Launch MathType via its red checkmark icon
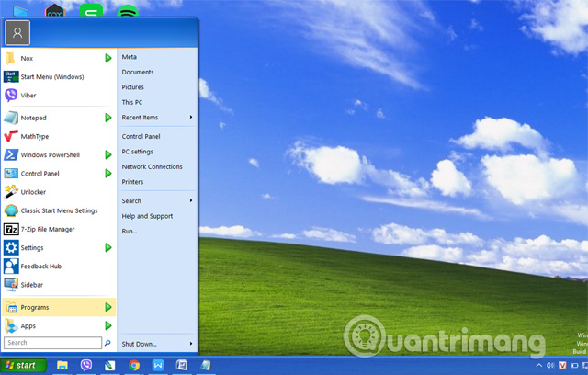Image resolution: width=588 pixels, height=375 pixels. [11, 136]
